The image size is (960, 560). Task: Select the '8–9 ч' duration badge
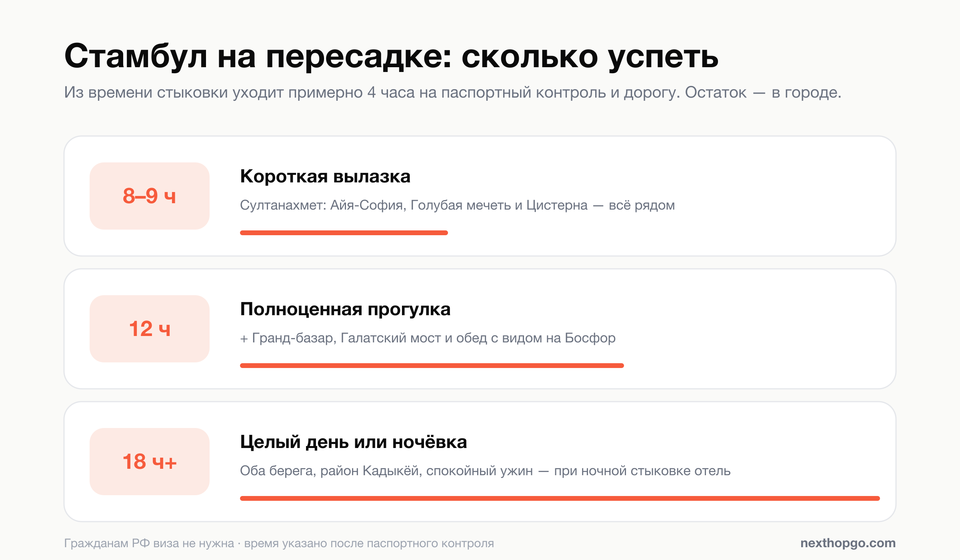[x=150, y=196]
